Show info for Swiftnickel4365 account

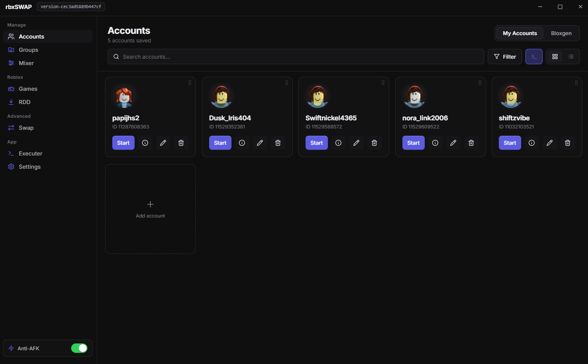click(x=338, y=143)
